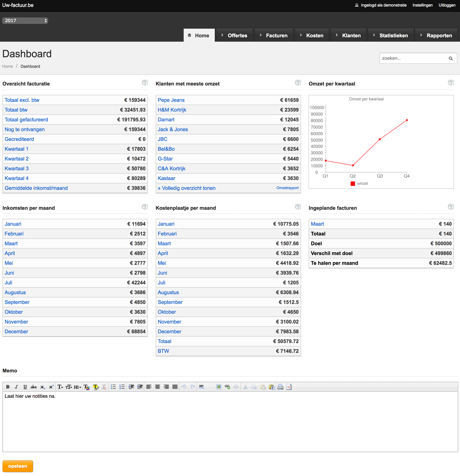Open the Omzetrapport link

(287, 188)
